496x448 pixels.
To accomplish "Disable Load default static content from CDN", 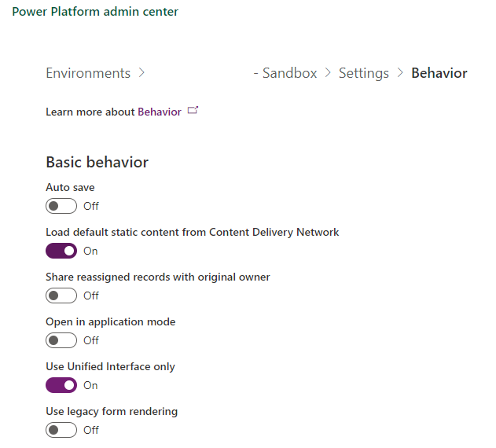I will (61, 251).
